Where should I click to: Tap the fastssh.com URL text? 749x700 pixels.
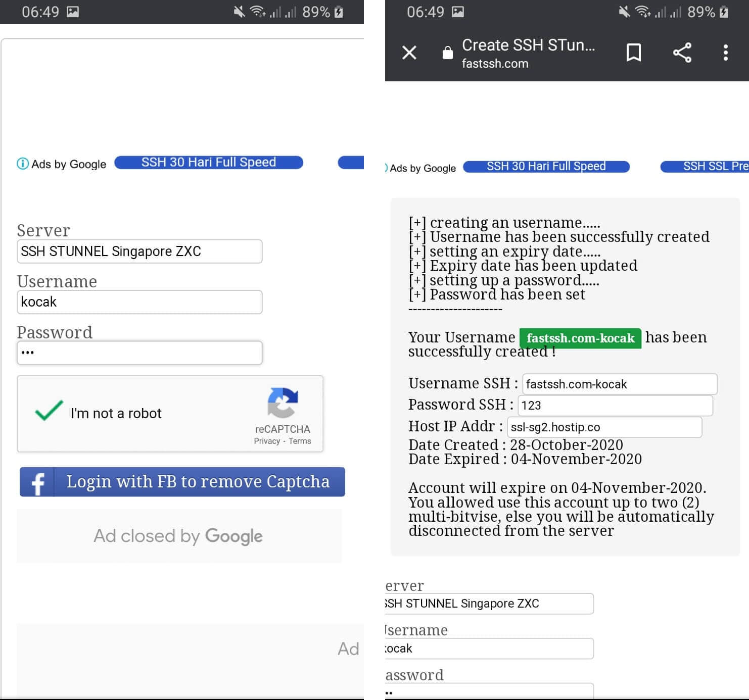point(495,64)
